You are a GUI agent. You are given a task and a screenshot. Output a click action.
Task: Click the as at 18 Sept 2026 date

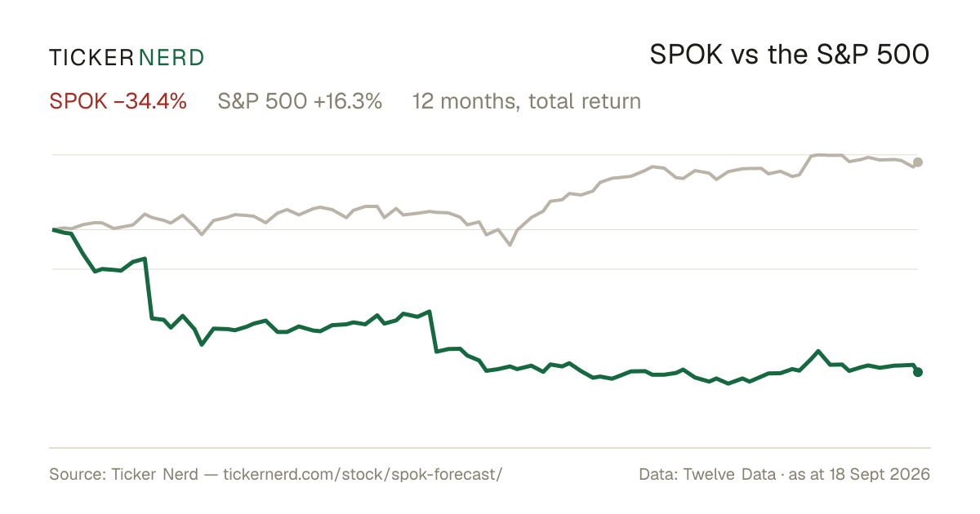(860, 474)
